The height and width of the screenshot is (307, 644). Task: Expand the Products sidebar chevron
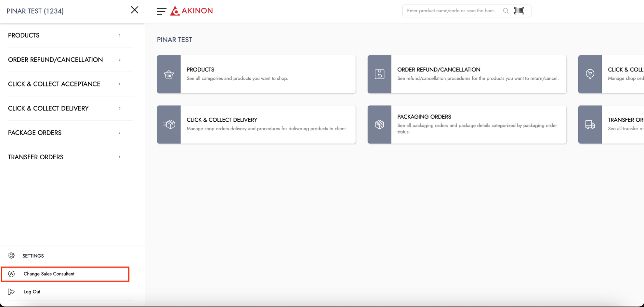(x=120, y=35)
